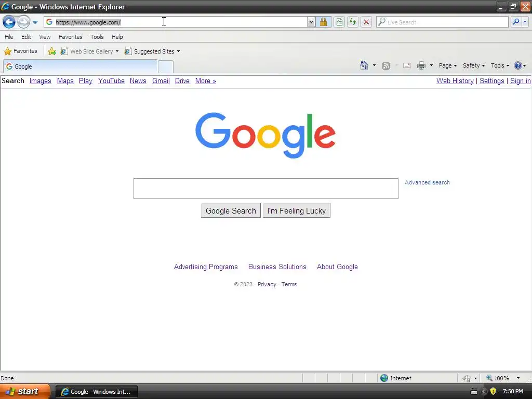This screenshot has width=532, height=399.
Task: Open the Web History link
Action: pyautogui.click(x=455, y=81)
